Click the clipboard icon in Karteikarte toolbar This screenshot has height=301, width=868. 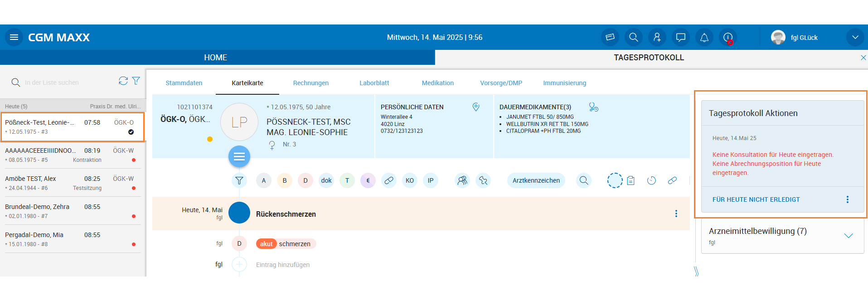click(x=631, y=180)
